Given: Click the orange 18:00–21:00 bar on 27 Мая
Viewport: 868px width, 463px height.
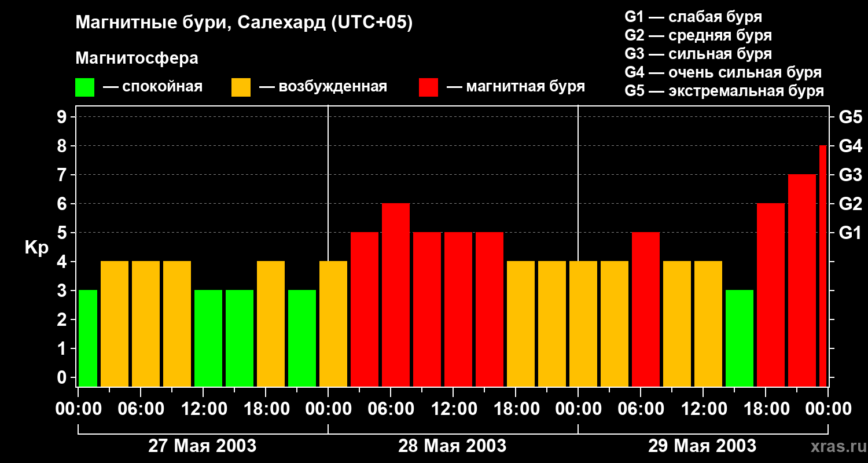Looking at the screenshot, I should pos(271,324).
